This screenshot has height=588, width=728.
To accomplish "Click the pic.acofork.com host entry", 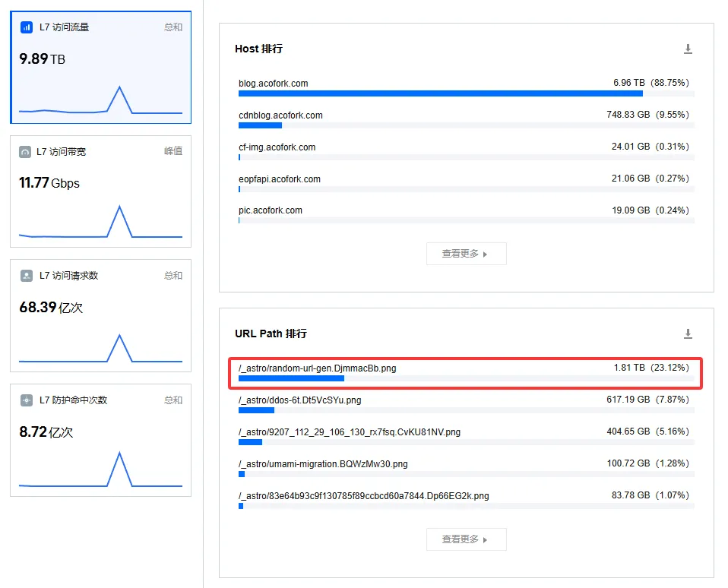I will (271, 210).
